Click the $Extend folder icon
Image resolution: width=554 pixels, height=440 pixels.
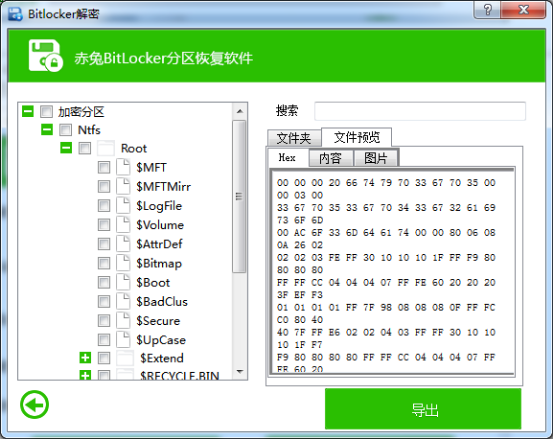coord(125,358)
